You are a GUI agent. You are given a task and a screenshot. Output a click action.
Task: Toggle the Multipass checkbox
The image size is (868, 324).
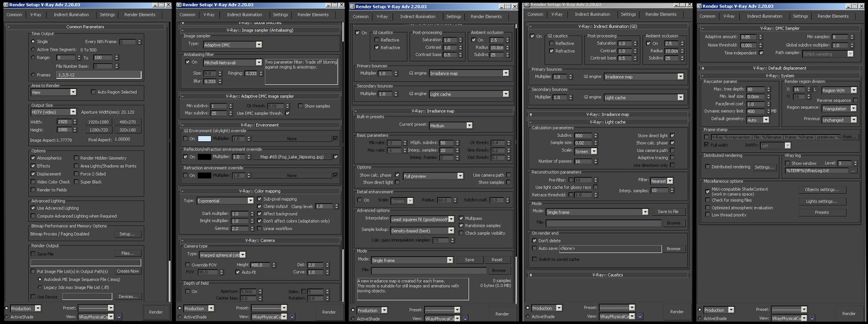click(x=461, y=218)
